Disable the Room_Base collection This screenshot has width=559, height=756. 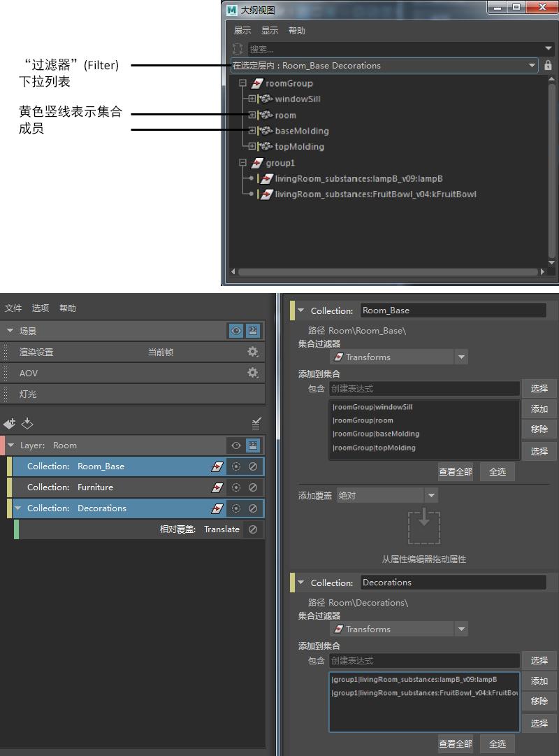point(253,466)
